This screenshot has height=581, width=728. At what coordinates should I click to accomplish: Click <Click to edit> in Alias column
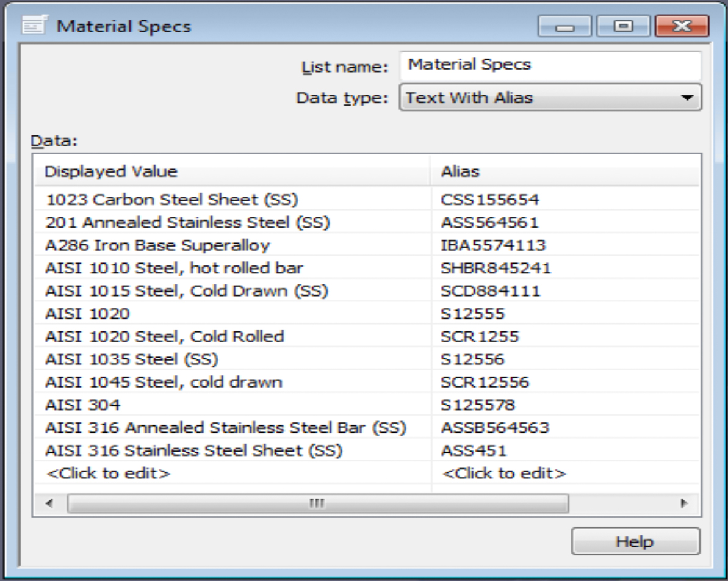(x=504, y=474)
